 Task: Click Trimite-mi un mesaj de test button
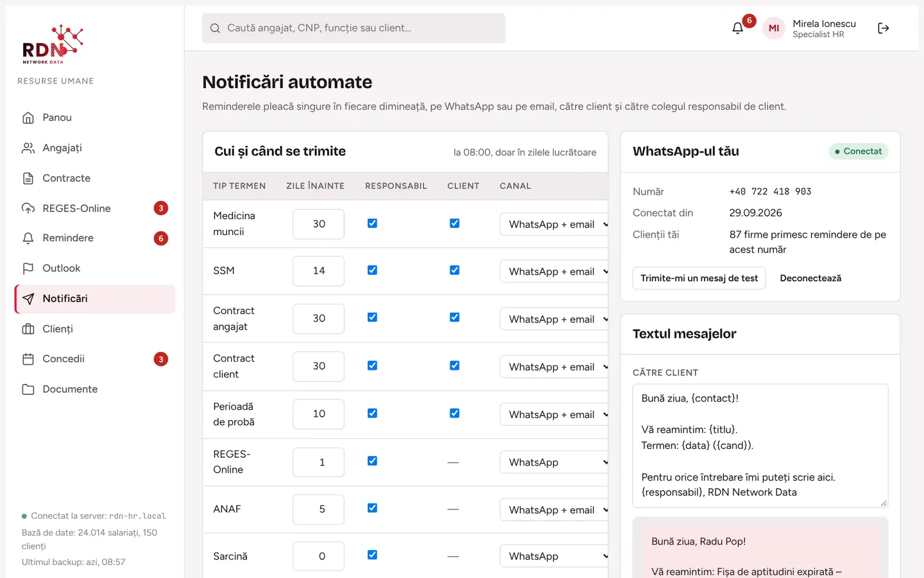pyautogui.click(x=699, y=278)
